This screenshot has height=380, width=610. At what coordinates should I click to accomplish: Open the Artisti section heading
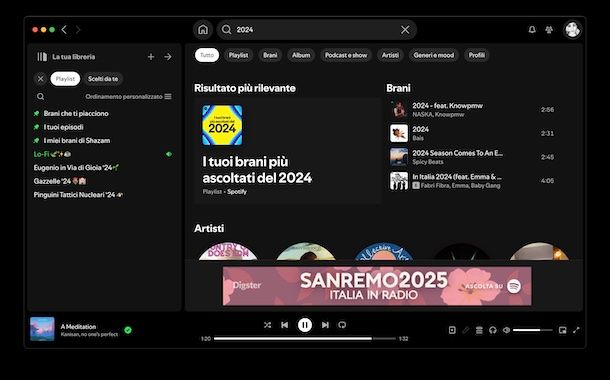pos(209,228)
